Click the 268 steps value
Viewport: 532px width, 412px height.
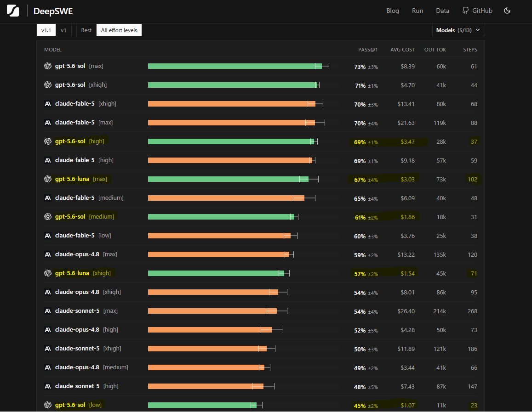(x=472, y=311)
